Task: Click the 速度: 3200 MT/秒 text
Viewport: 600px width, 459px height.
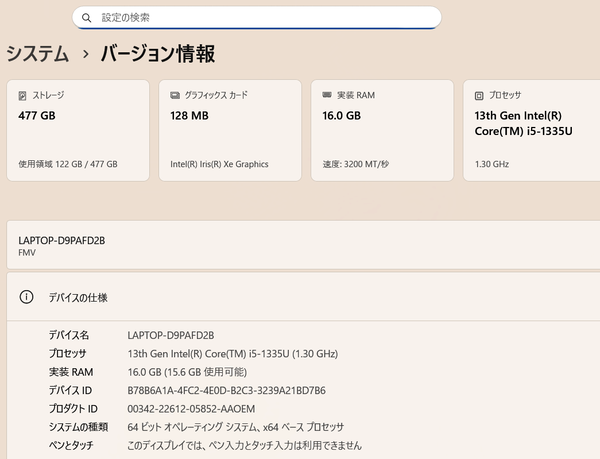Action: [355, 164]
